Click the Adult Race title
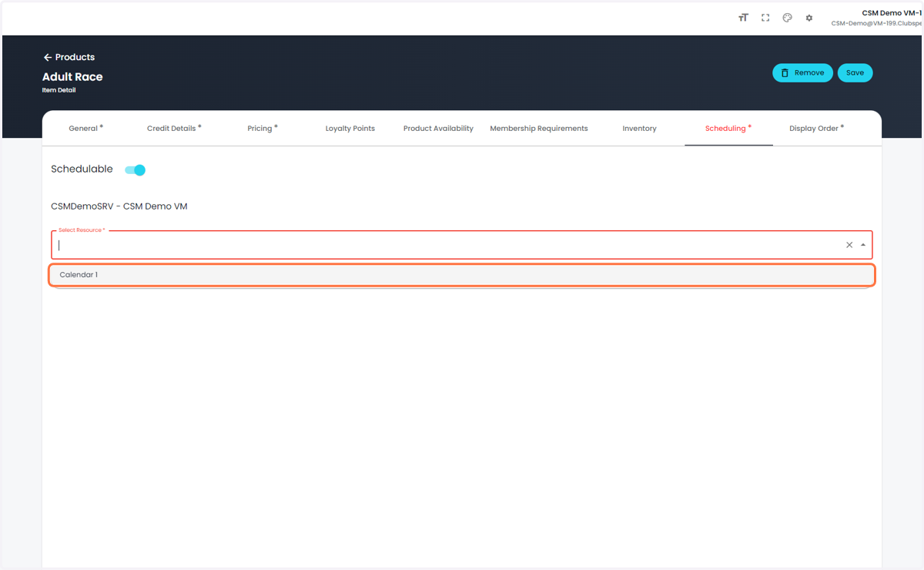The width and height of the screenshot is (924, 570). click(x=72, y=76)
